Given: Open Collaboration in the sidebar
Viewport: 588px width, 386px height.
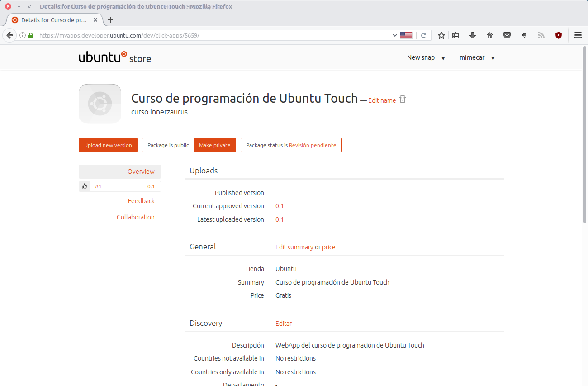Looking at the screenshot, I should (136, 217).
